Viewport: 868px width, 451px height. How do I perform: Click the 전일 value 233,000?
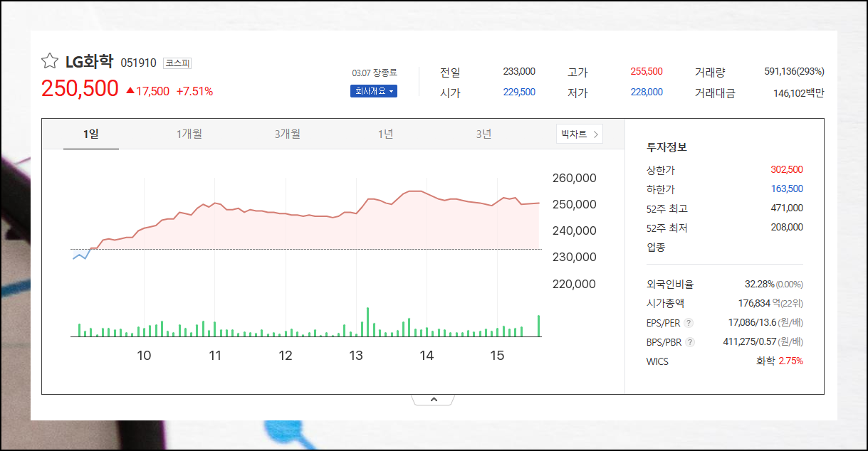[519, 72]
